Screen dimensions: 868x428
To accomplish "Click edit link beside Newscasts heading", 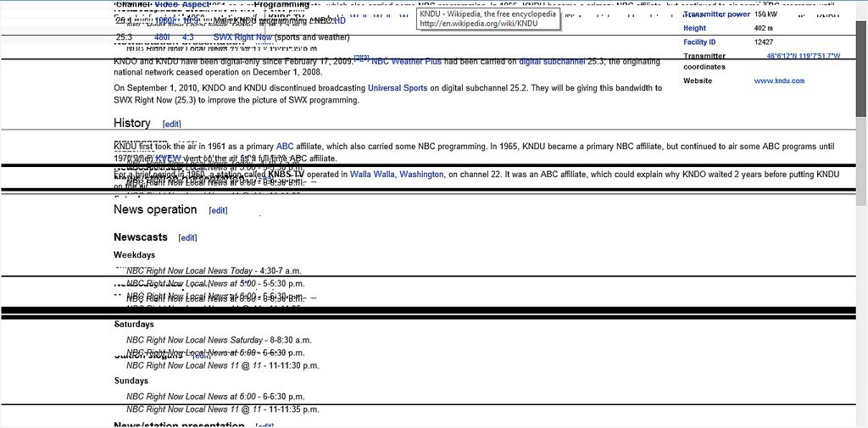I will click(187, 238).
